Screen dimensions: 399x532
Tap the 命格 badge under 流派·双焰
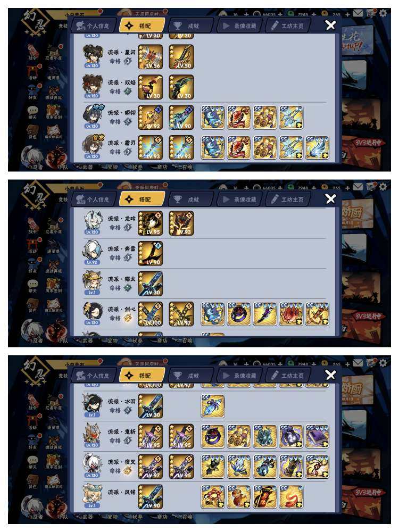pyautogui.click(x=128, y=92)
